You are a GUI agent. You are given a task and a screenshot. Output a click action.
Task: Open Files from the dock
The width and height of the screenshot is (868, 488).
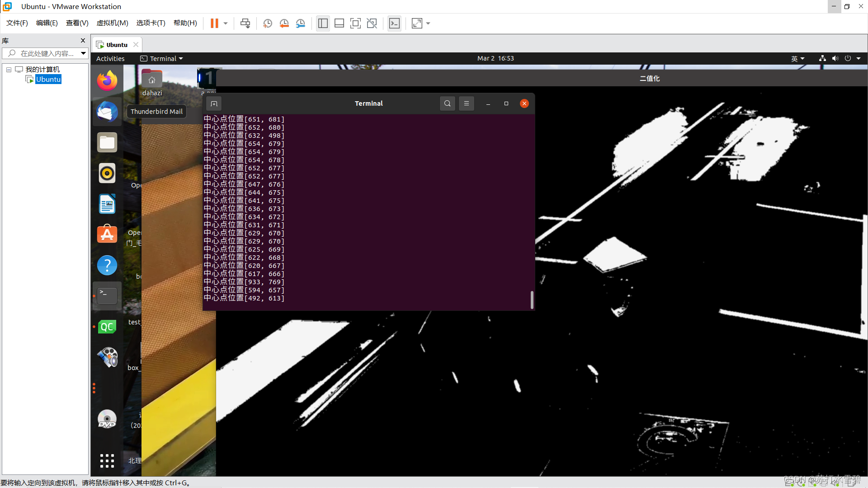(107, 142)
